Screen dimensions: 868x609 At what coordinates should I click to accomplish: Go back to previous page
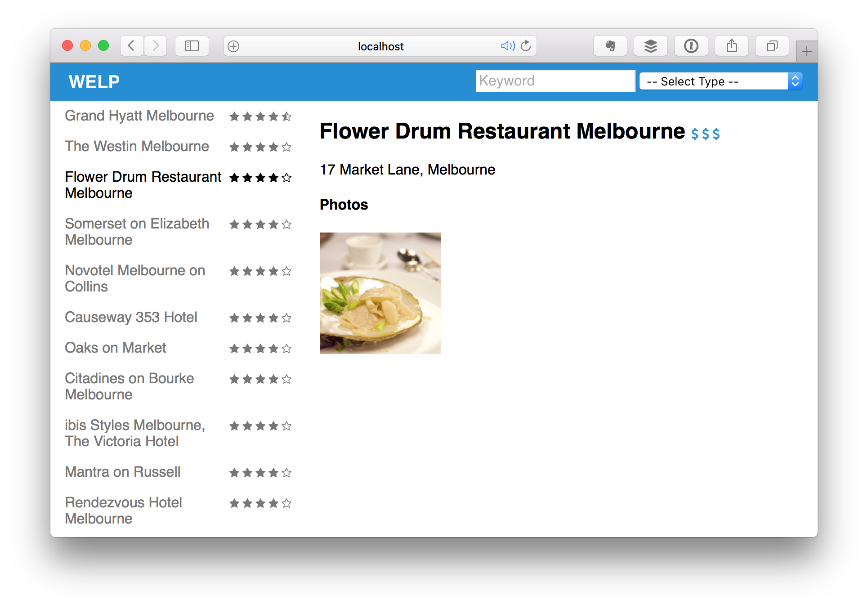[132, 46]
